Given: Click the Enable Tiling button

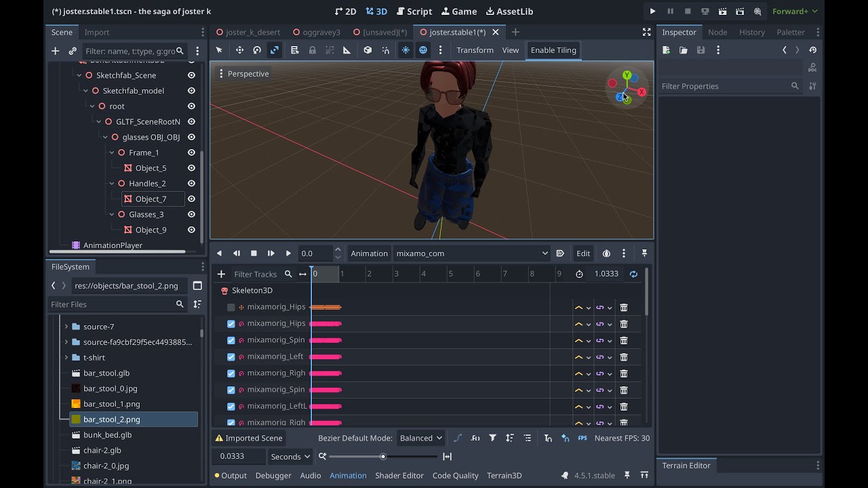Looking at the screenshot, I should [553, 50].
